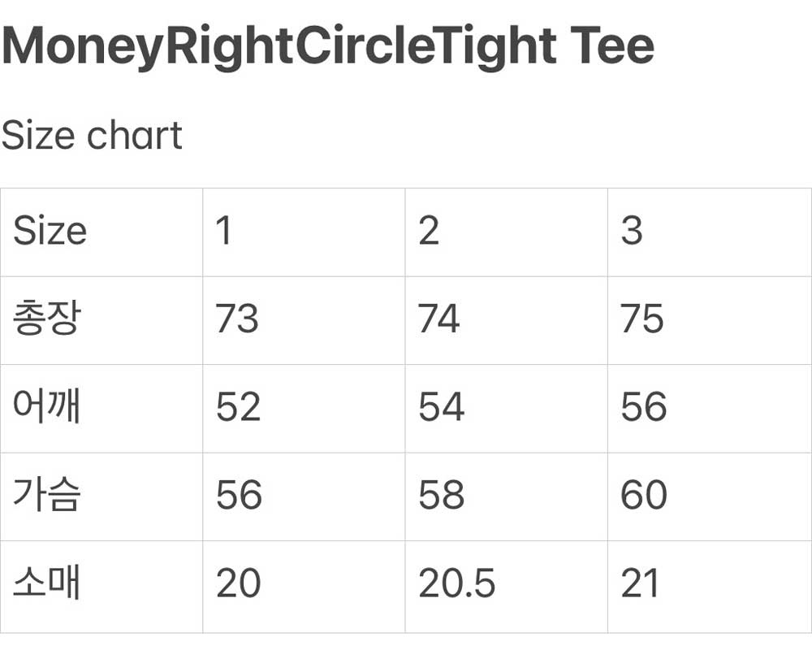Select the 소매 value 20.5
The image size is (812, 659).
[x=456, y=583]
